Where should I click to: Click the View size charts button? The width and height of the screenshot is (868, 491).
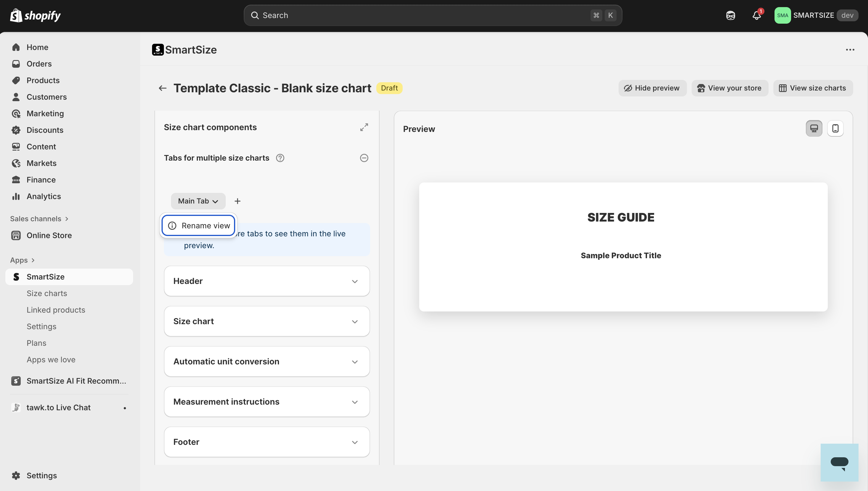pyautogui.click(x=812, y=88)
